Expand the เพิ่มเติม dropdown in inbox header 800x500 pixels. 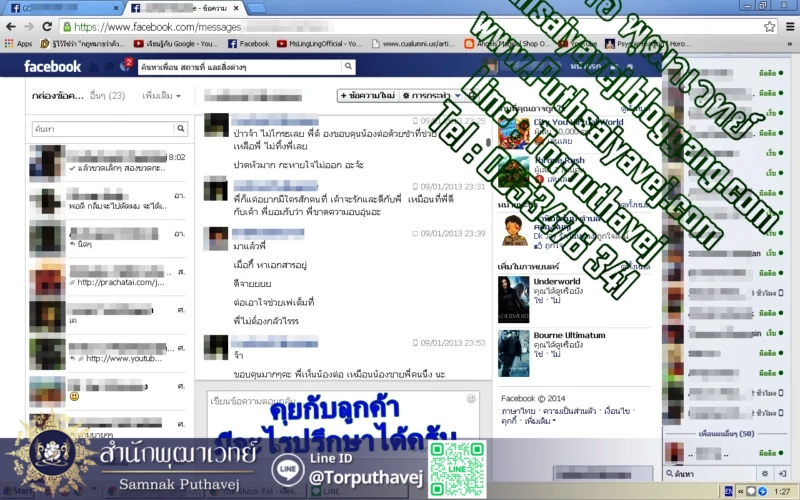click(x=161, y=95)
